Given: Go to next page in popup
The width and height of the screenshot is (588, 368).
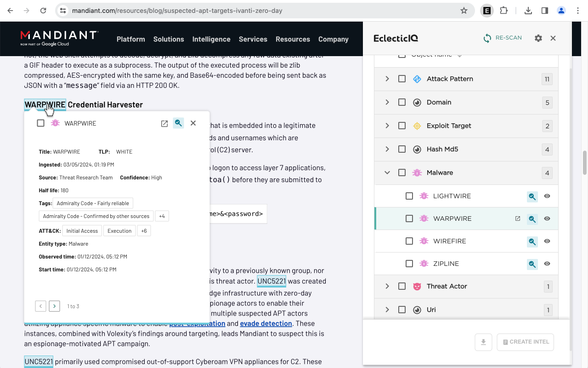Looking at the screenshot, I should pos(54,306).
